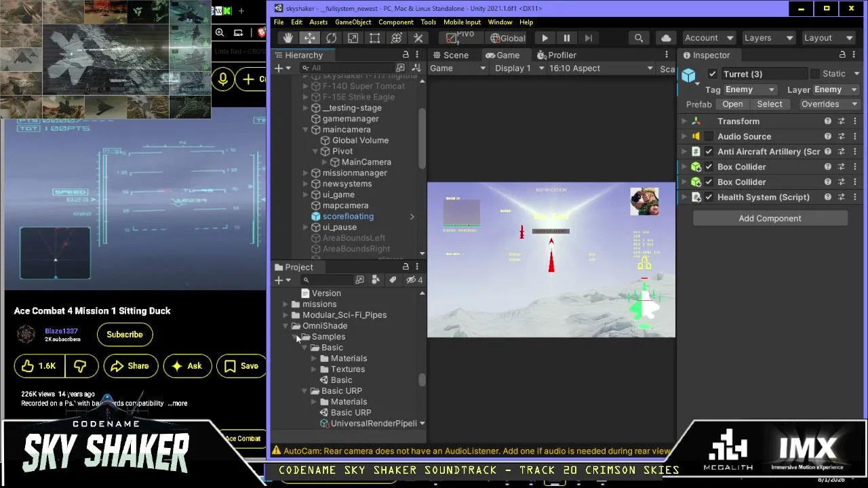This screenshot has height=488, width=868.
Task: Toggle the Pivot handle position button
Action: [460, 39]
